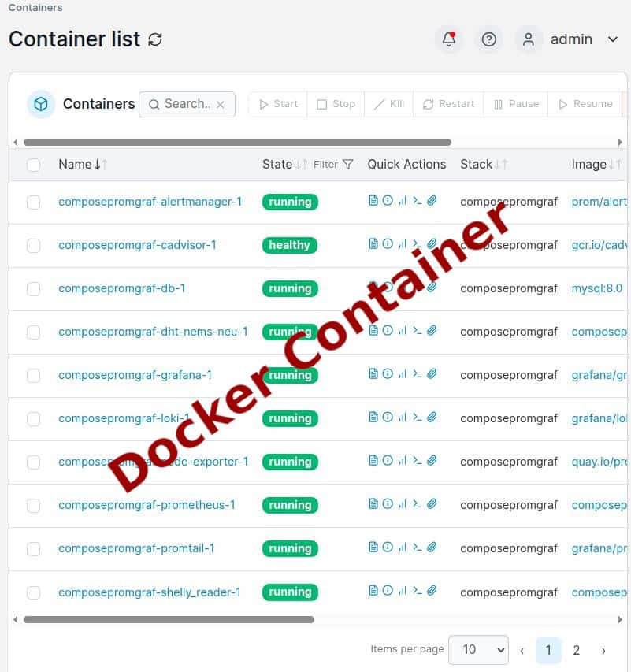
Task: Open the help question mark icon
Action: tap(489, 39)
